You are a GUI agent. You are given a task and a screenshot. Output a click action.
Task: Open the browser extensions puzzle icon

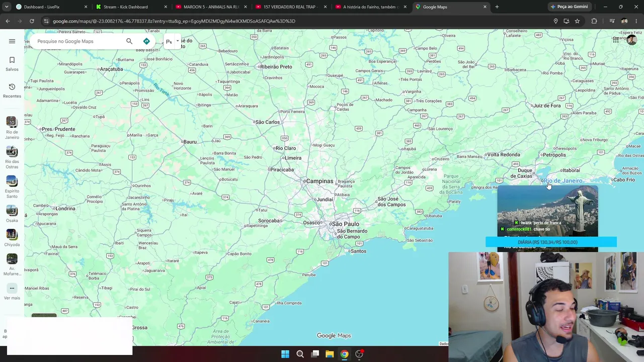[x=594, y=21]
